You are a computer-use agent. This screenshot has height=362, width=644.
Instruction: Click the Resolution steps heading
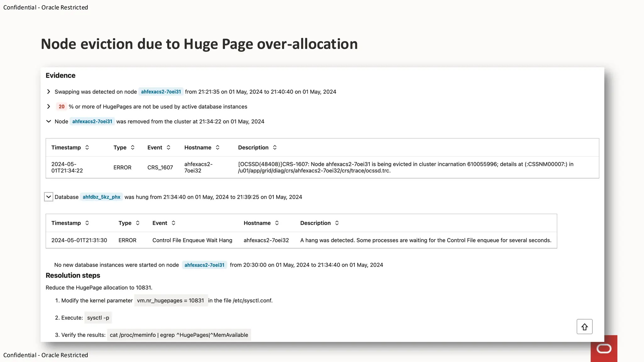pyautogui.click(x=73, y=275)
